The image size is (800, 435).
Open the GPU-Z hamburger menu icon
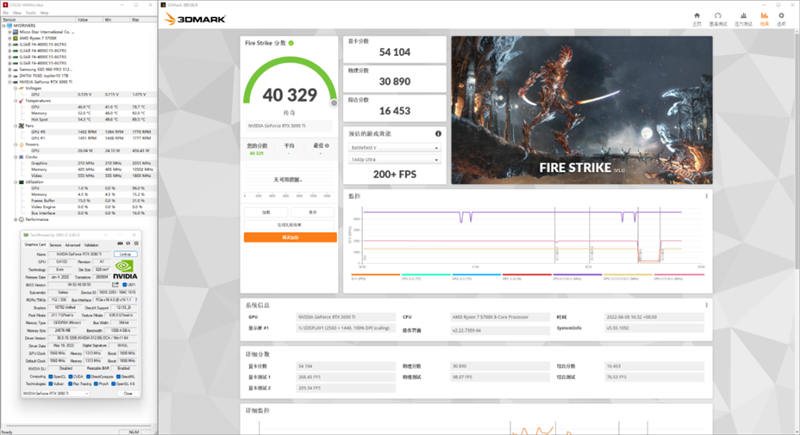pos(136,243)
